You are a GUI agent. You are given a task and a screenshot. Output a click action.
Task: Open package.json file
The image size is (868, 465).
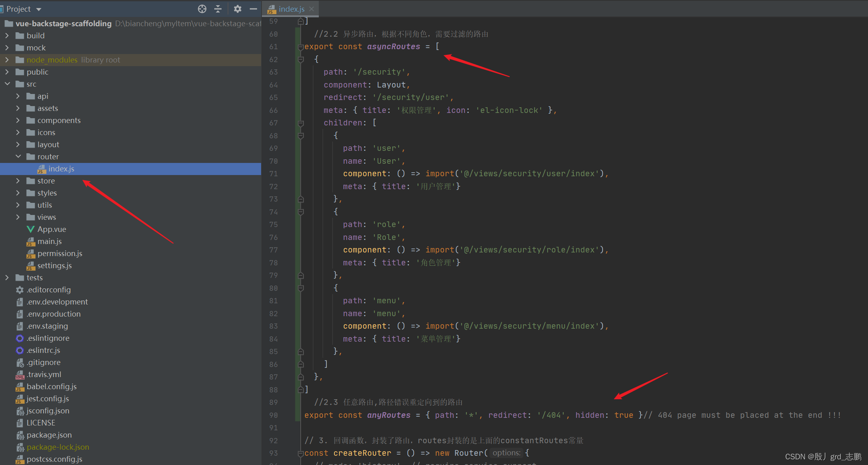coord(49,435)
